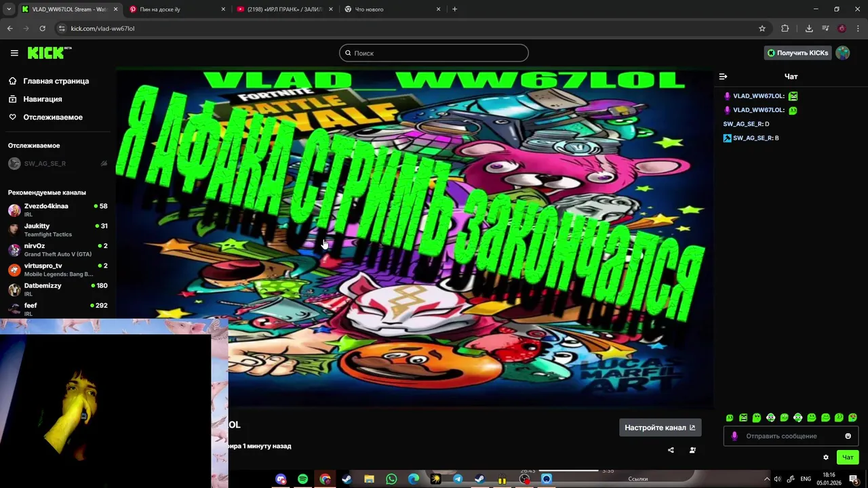Open chat settings gear icon

pyautogui.click(x=826, y=457)
